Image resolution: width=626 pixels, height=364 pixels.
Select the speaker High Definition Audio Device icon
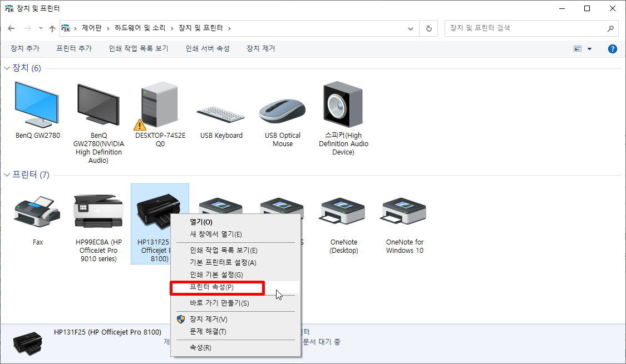point(343,104)
